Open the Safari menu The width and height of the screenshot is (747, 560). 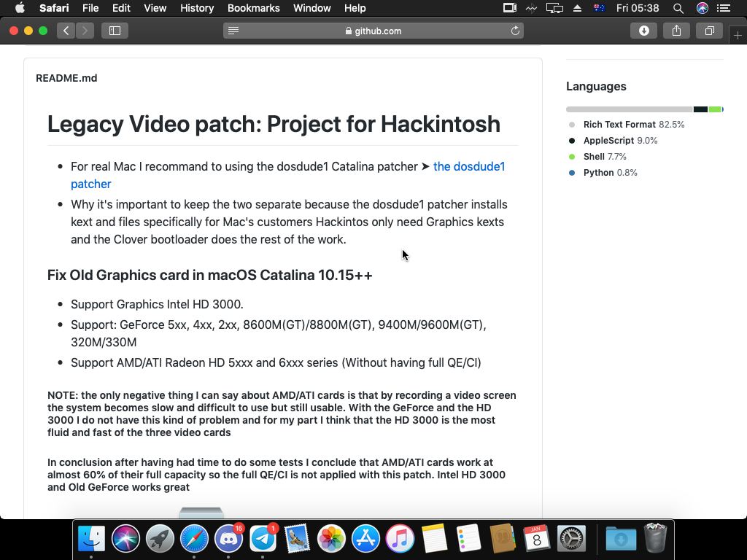(54, 8)
